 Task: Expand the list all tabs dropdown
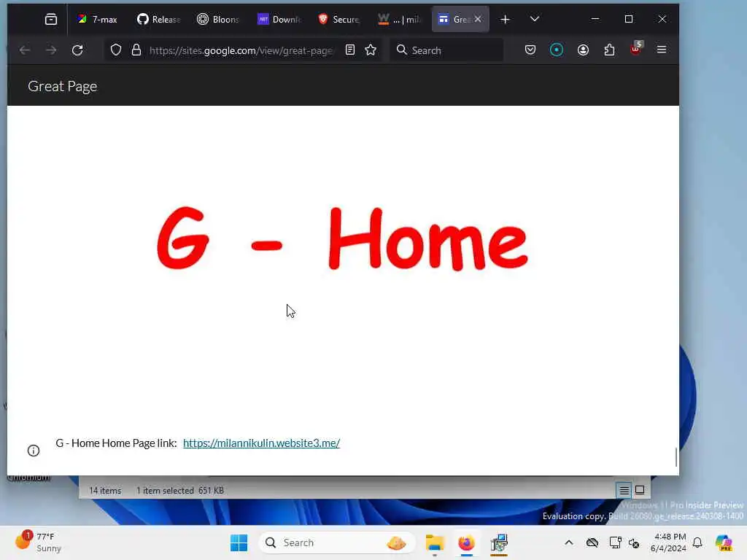535,19
